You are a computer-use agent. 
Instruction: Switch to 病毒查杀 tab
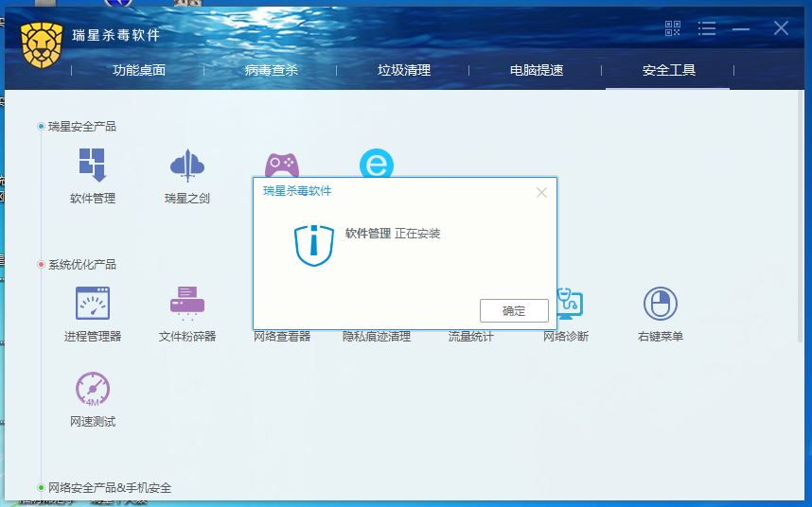coord(272,70)
